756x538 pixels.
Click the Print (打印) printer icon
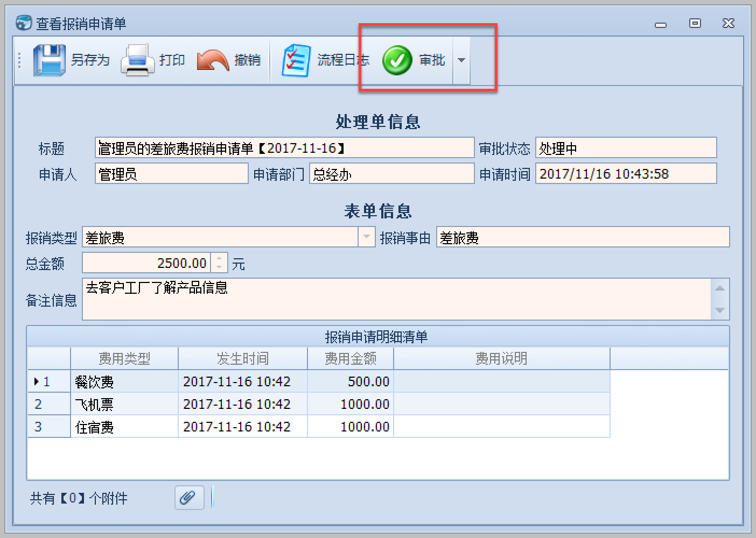click(137, 60)
